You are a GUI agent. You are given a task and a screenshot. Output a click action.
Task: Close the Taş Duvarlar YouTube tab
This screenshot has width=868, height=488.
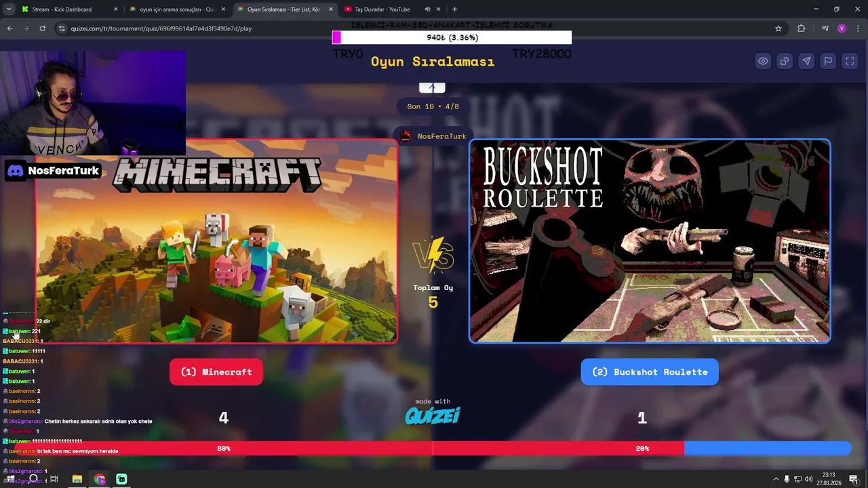[438, 9]
